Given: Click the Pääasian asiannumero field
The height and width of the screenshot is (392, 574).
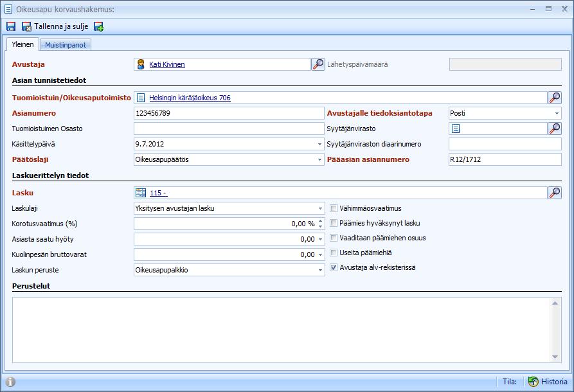Looking at the screenshot, I should [505, 159].
